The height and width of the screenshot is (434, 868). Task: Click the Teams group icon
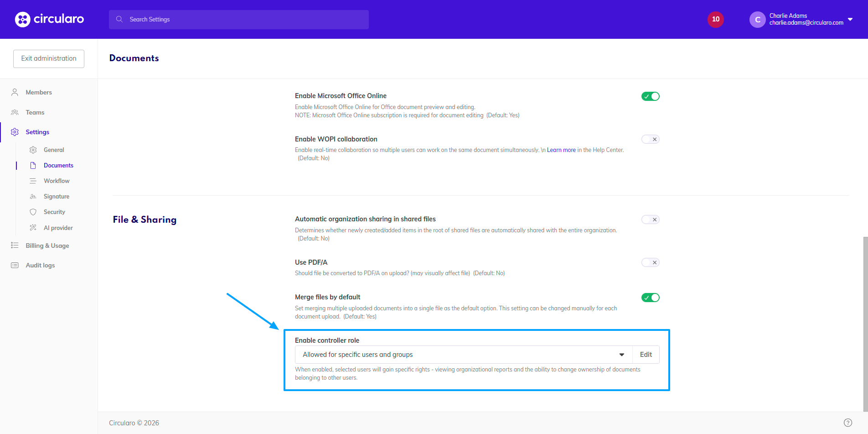pyautogui.click(x=15, y=112)
